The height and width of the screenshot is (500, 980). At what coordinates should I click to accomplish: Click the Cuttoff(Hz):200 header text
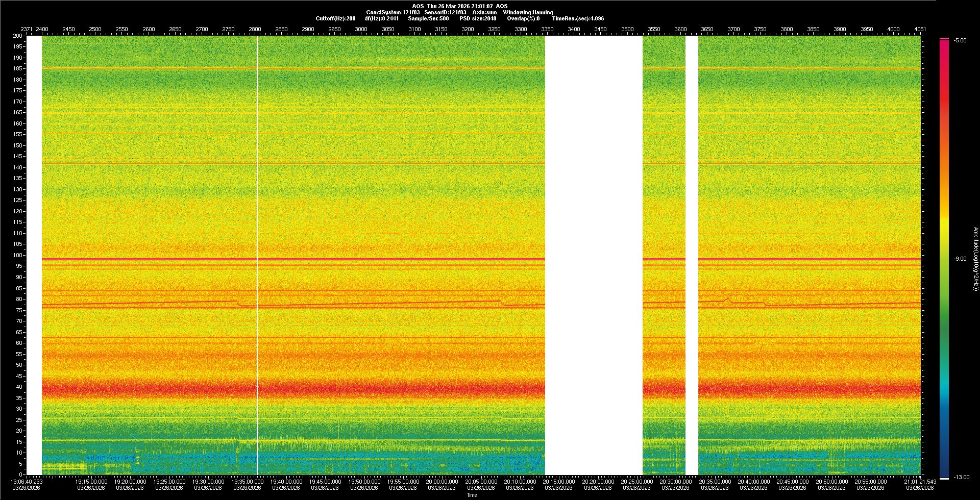(335, 18)
